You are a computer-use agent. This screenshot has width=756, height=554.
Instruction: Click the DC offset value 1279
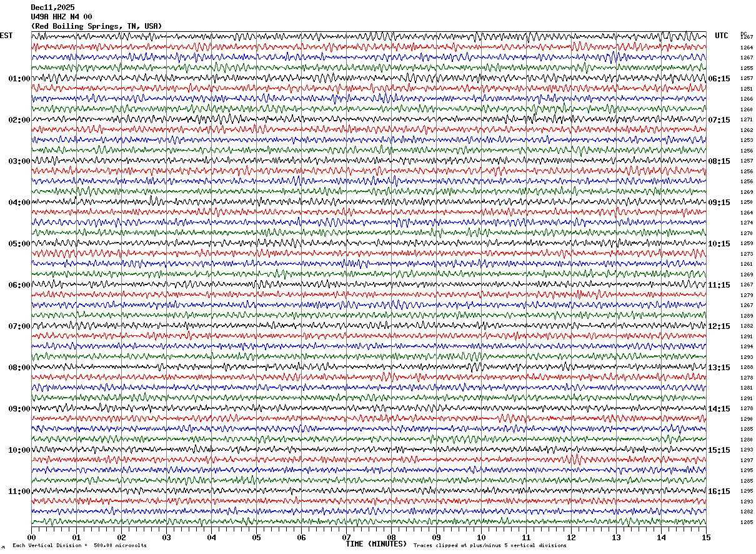coord(747,295)
